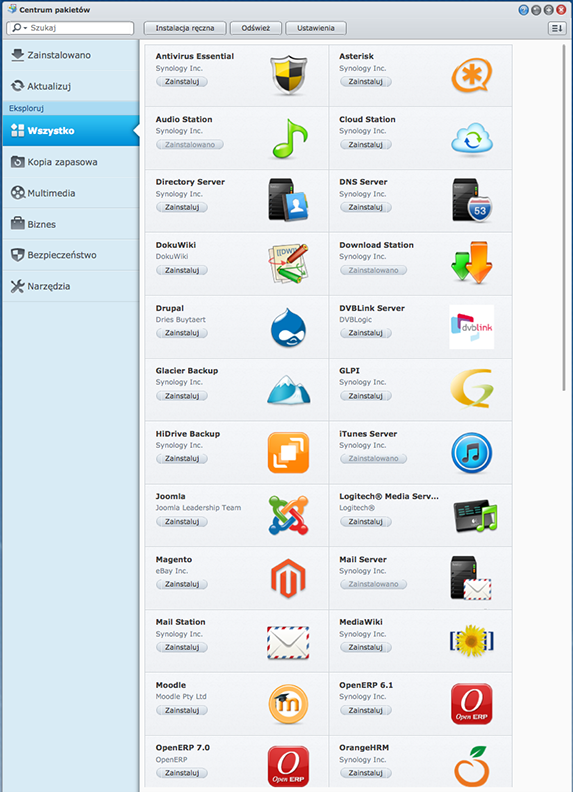Install Mail Station with Zainstaluj
The height and width of the screenshot is (792, 573).
pyautogui.click(x=182, y=648)
